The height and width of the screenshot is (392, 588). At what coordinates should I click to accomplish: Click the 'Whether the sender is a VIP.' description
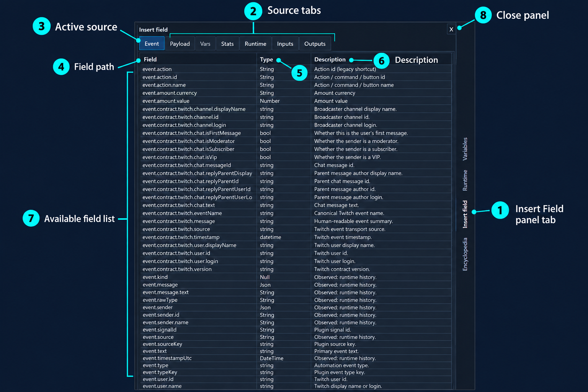(x=347, y=157)
